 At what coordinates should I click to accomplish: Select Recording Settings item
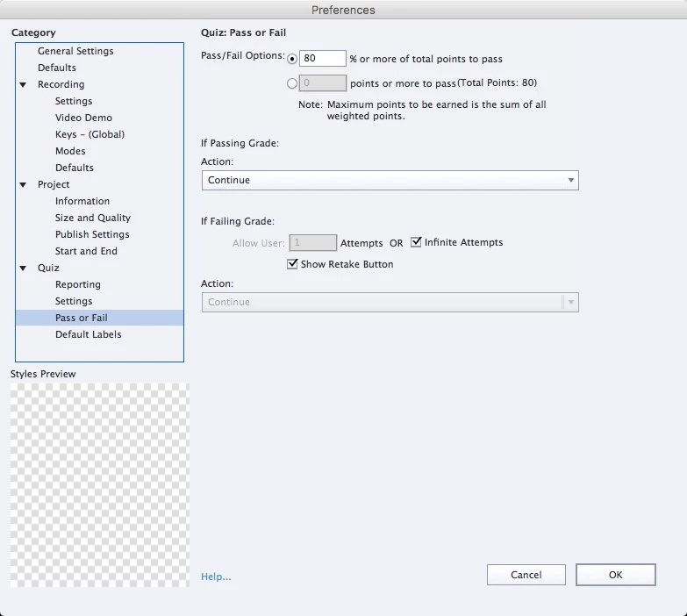[x=74, y=101]
